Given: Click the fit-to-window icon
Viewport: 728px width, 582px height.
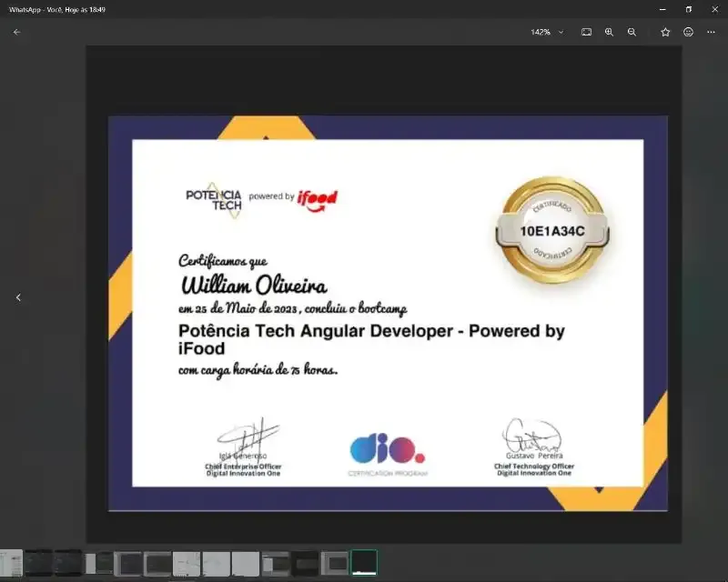Looking at the screenshot, I should tap(586, 32).
